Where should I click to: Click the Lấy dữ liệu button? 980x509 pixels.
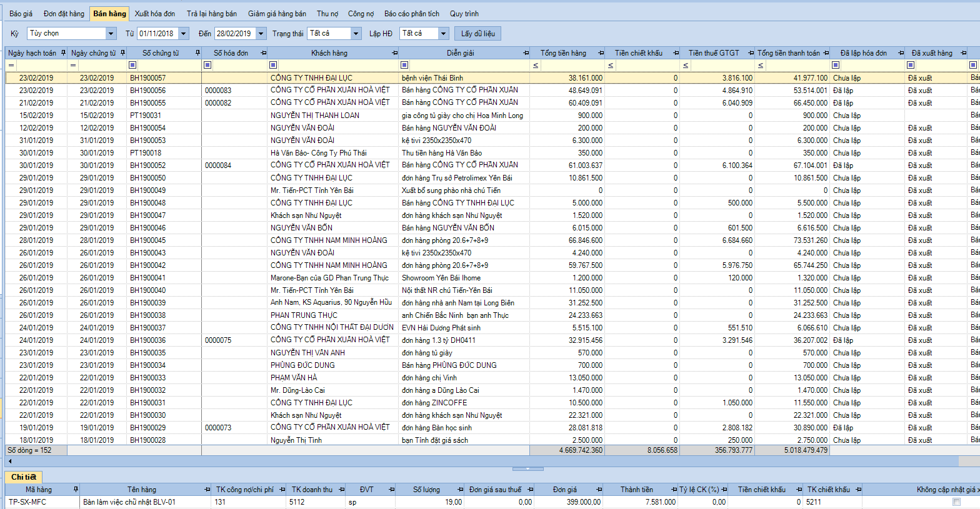[x=477, y=34]
